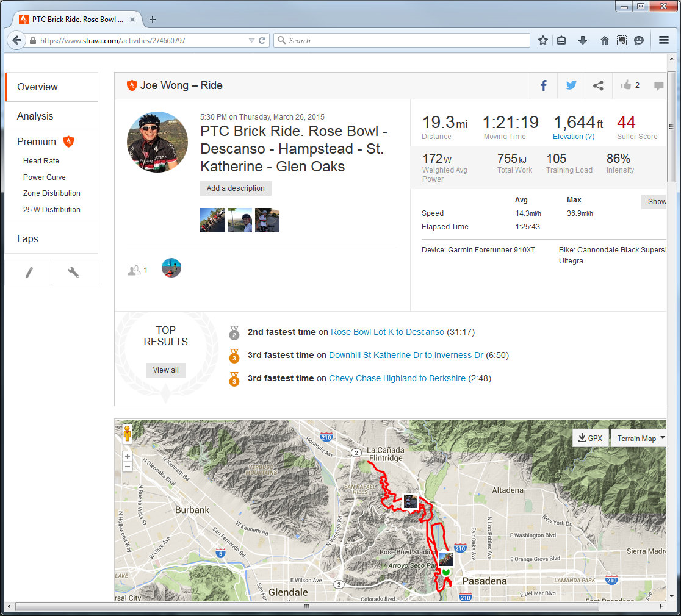This screenshot has width=681, height=616.
Task: Open Rose Bowl Lot K to Descanso segment
Action: (387, 332)
